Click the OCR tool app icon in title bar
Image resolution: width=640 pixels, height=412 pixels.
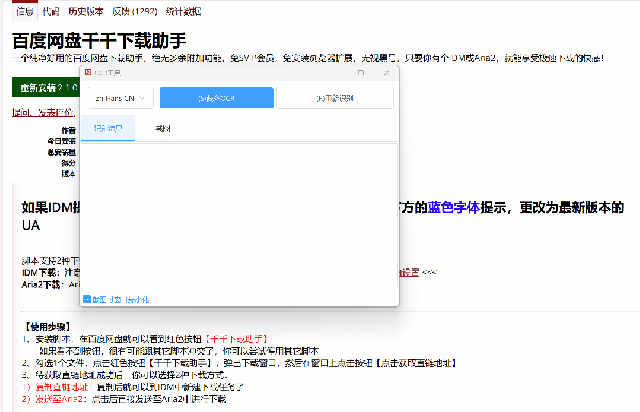coord(87,72)
